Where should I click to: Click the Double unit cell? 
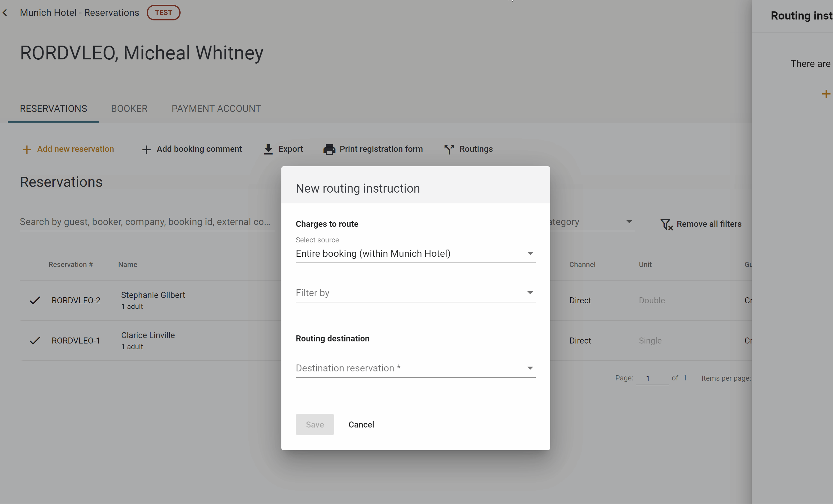click(652, 301)
